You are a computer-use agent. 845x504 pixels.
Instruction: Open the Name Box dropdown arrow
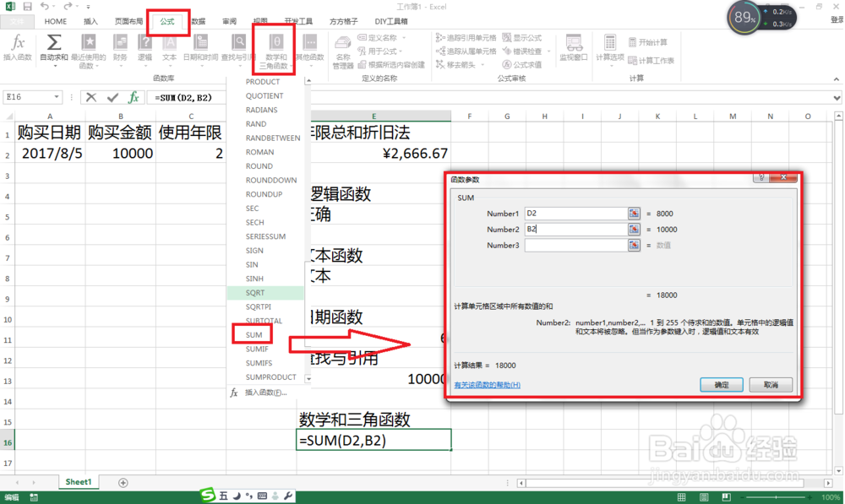pos(57,97)
